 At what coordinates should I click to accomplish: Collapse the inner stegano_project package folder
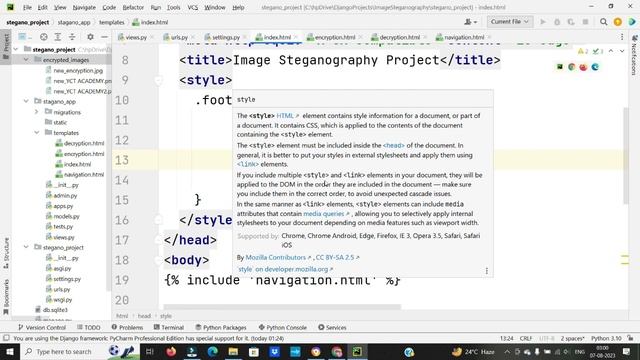[26, 247]
